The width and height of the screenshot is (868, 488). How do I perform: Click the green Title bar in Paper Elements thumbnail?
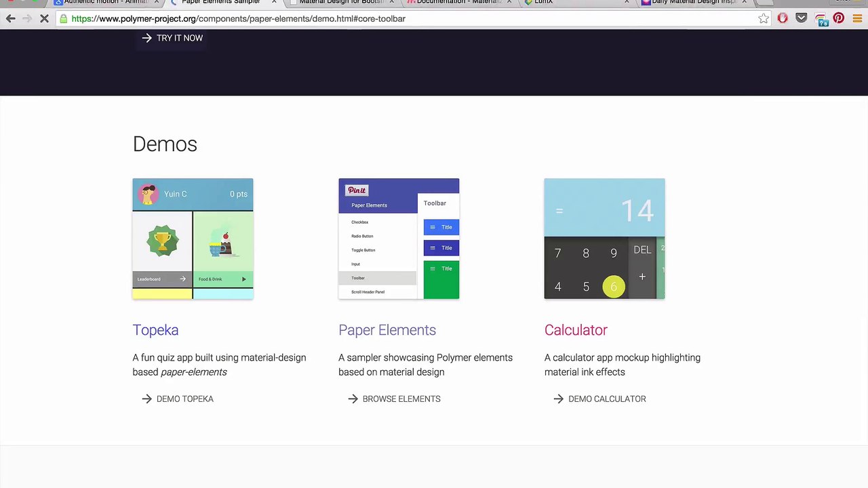(441, 280)
